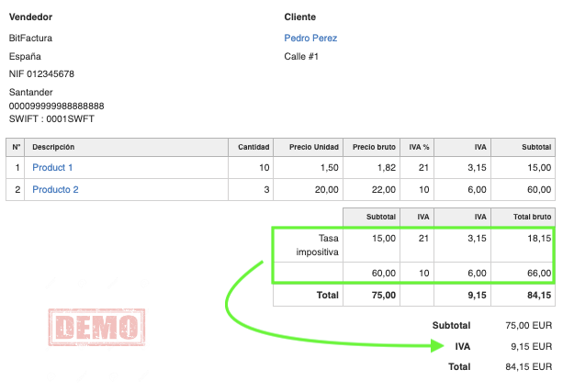
Task: Click the Cliente heading
Action: (x=300, y=17)
